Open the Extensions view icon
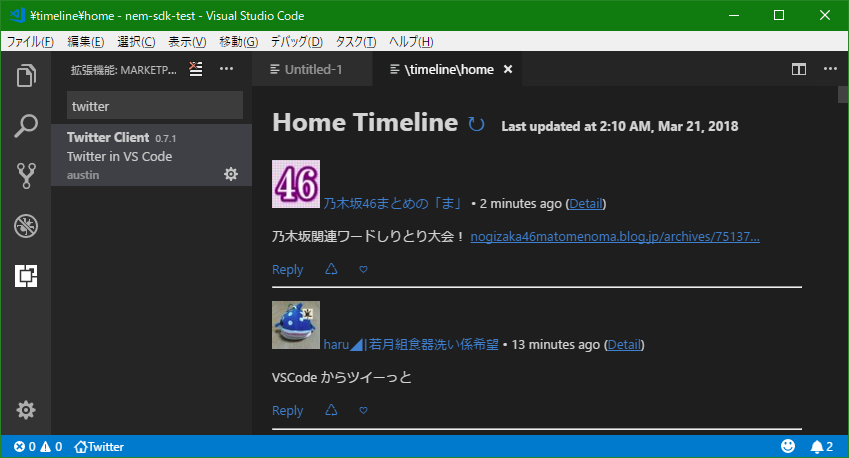The image size is (849, 458). point(26,276)
